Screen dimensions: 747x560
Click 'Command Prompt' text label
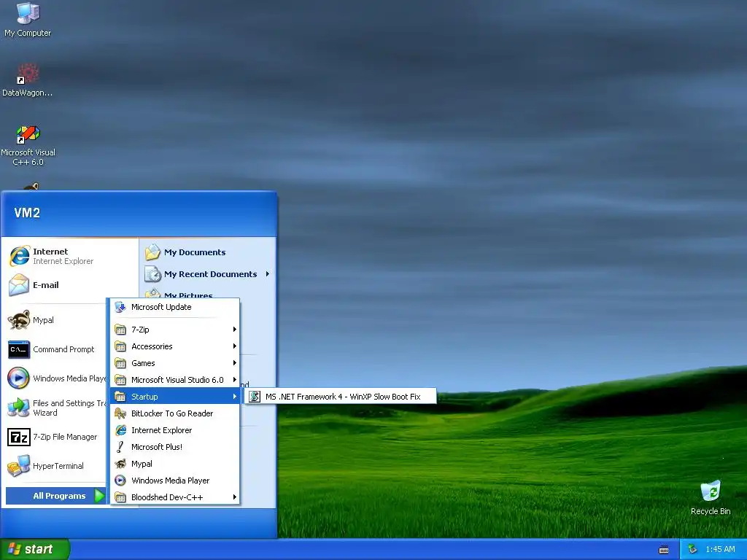63,349
